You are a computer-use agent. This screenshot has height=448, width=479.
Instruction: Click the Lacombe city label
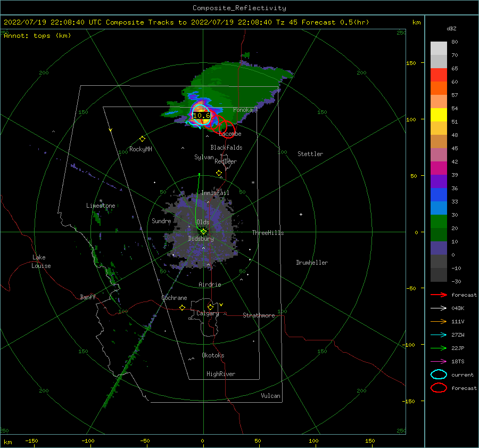tap(230, 134)
